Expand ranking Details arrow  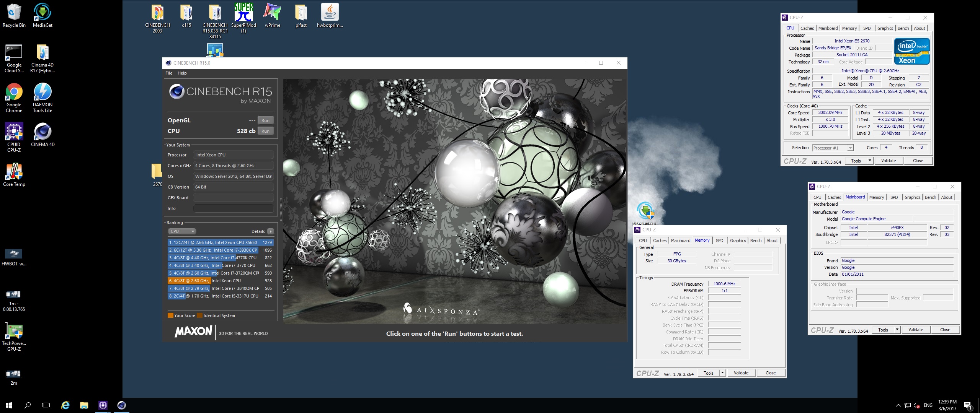pos(271,231)
